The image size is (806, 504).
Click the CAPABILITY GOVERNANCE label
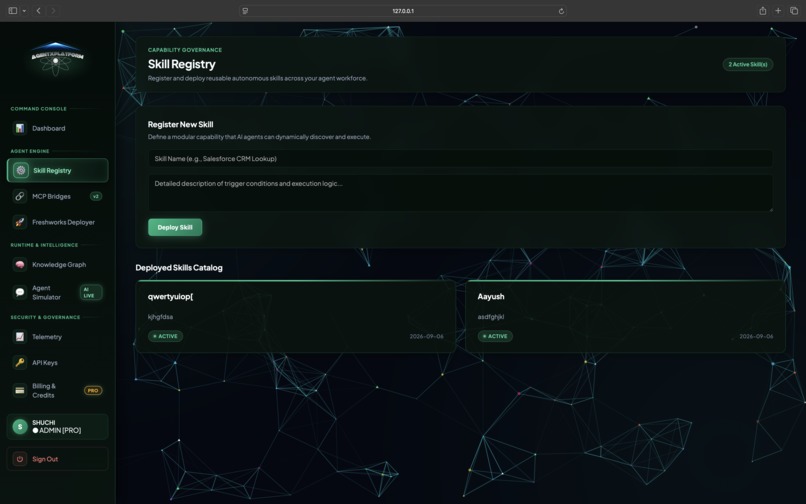click(185, 50)
